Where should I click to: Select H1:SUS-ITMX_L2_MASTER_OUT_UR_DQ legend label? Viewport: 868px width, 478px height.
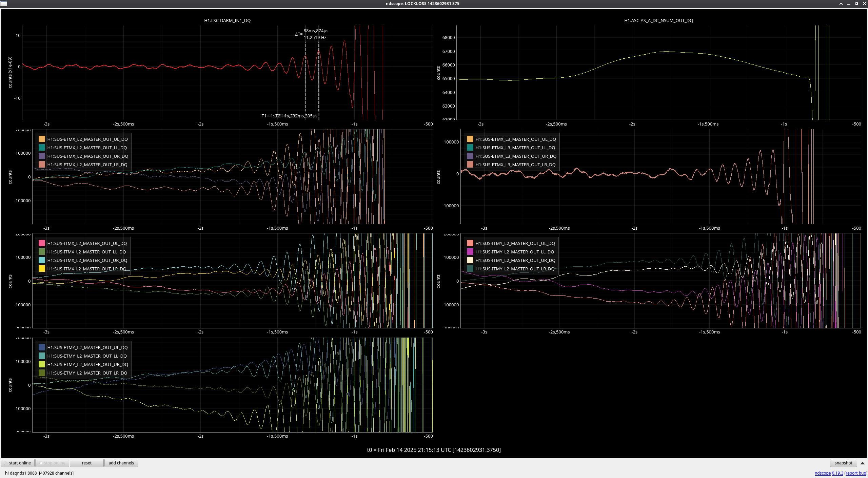87,260
